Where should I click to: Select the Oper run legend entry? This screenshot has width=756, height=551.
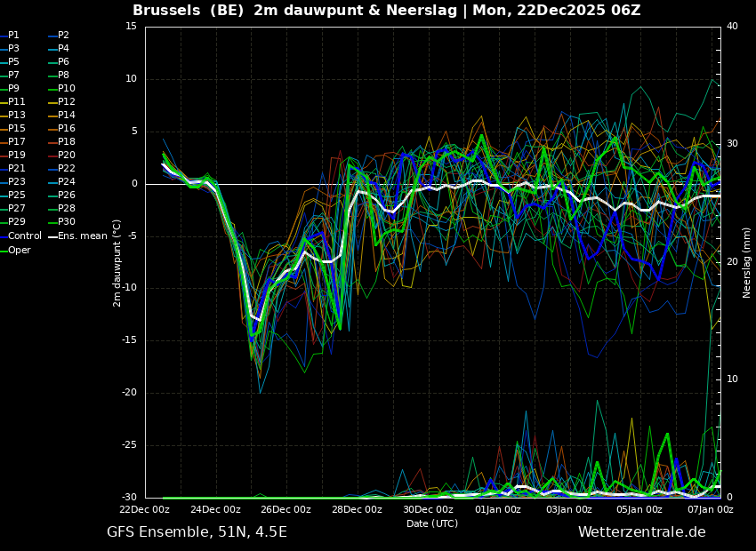coord(15,250)
